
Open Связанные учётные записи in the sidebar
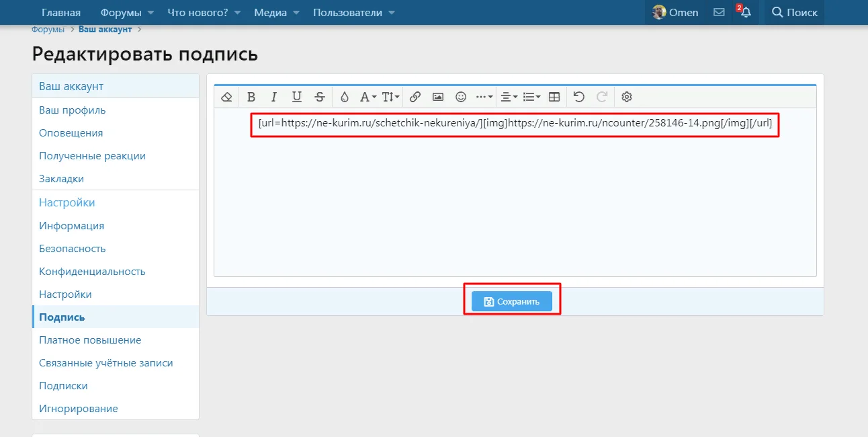click(116, 363)
